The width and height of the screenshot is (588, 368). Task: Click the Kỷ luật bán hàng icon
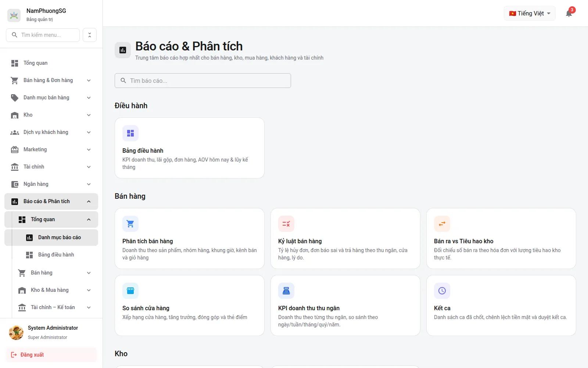286,224
